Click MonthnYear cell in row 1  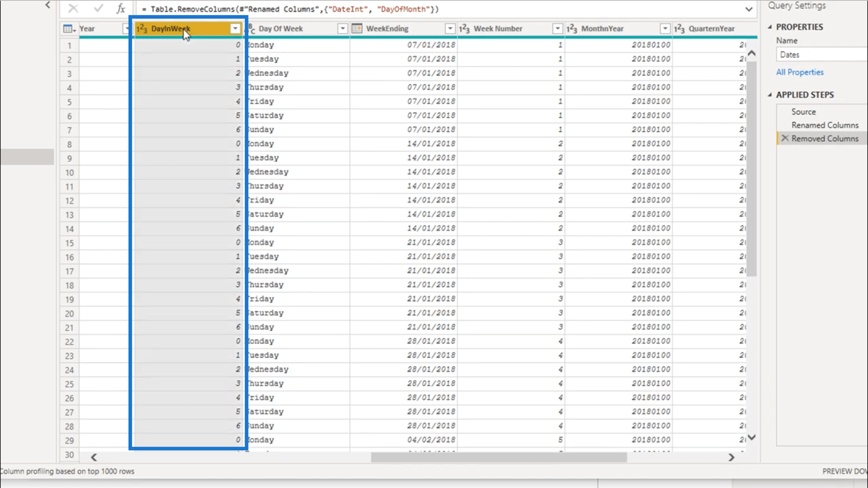pos(618,45)
